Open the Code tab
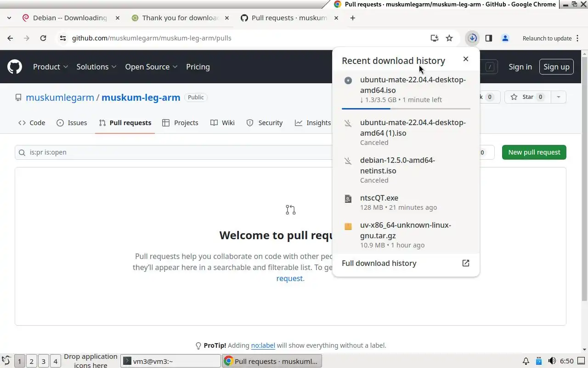The height and width of the screenshot is (368, 588). click(x=32, y=123)
